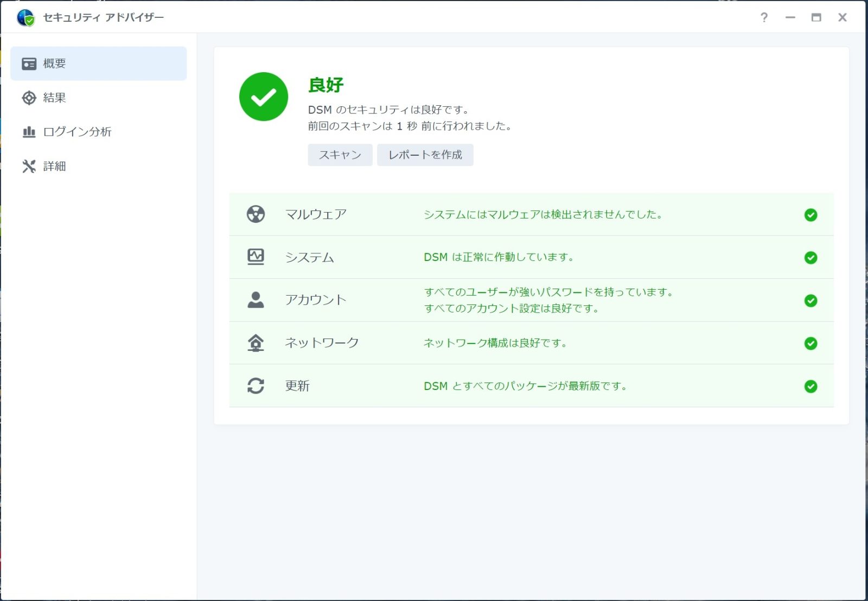The width and height of the screenshot is (868, 601).
Task: Click the update refresh arrows icon
Action: 256,386
